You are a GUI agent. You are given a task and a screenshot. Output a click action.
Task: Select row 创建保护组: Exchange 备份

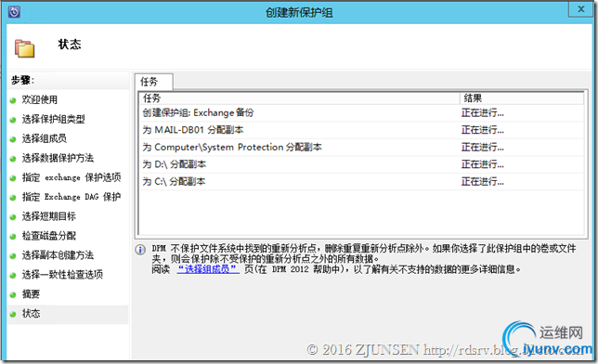coord(361,113)
